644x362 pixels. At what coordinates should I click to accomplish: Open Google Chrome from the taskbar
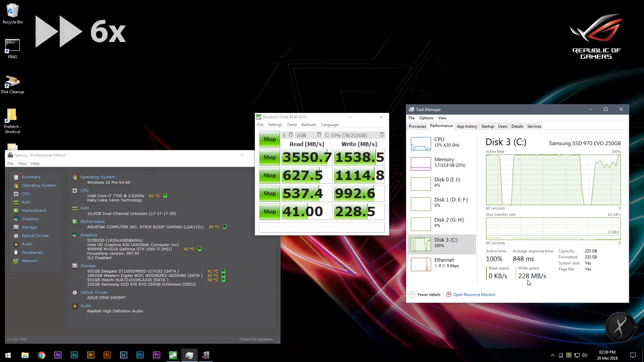click(42, 355)
